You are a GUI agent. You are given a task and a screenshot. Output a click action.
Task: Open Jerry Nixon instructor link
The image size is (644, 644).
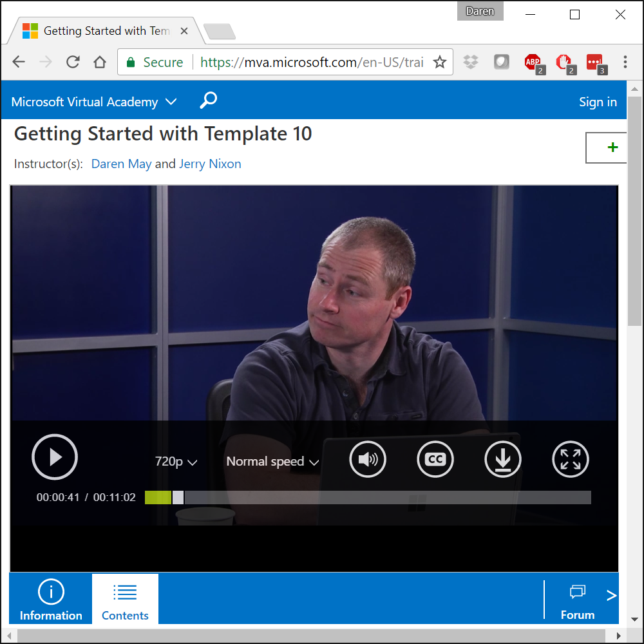210,164
